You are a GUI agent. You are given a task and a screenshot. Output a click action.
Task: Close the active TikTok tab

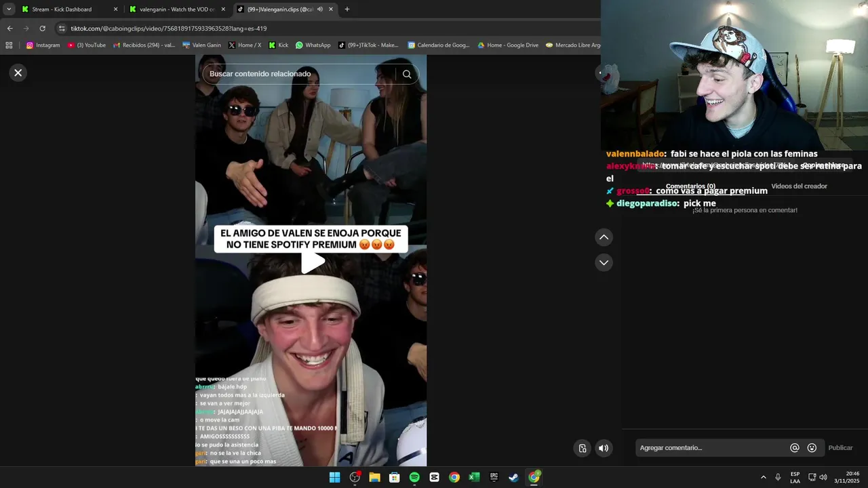tap(331, 9)
